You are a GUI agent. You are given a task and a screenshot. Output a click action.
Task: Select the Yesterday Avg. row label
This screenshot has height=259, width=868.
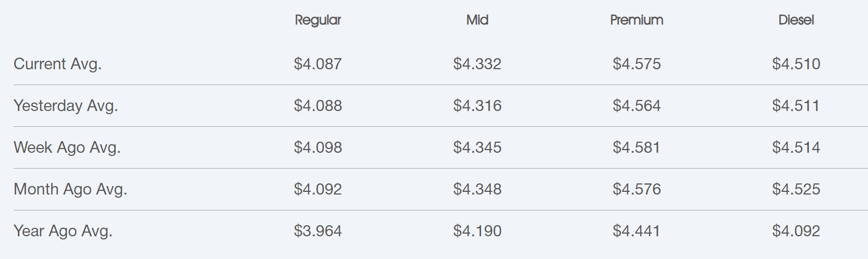coord(65,106)
